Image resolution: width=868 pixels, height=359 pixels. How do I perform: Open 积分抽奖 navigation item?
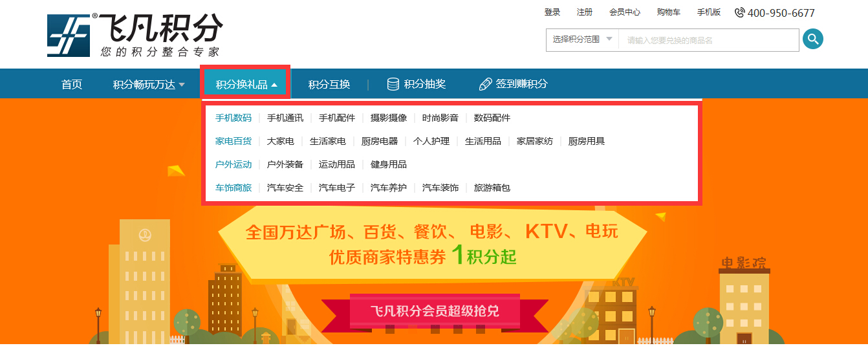click(x=425, y=84)
